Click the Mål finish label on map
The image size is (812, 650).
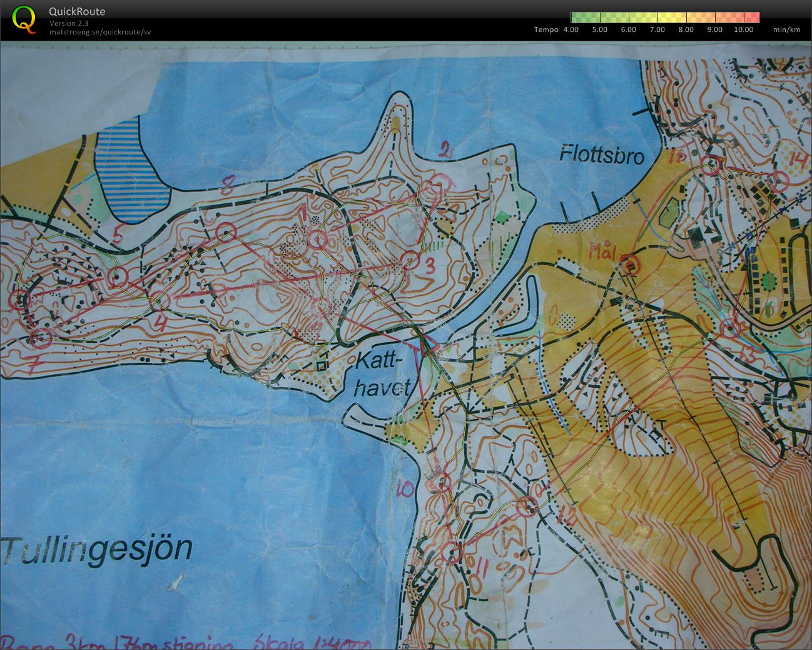point(604,251)
